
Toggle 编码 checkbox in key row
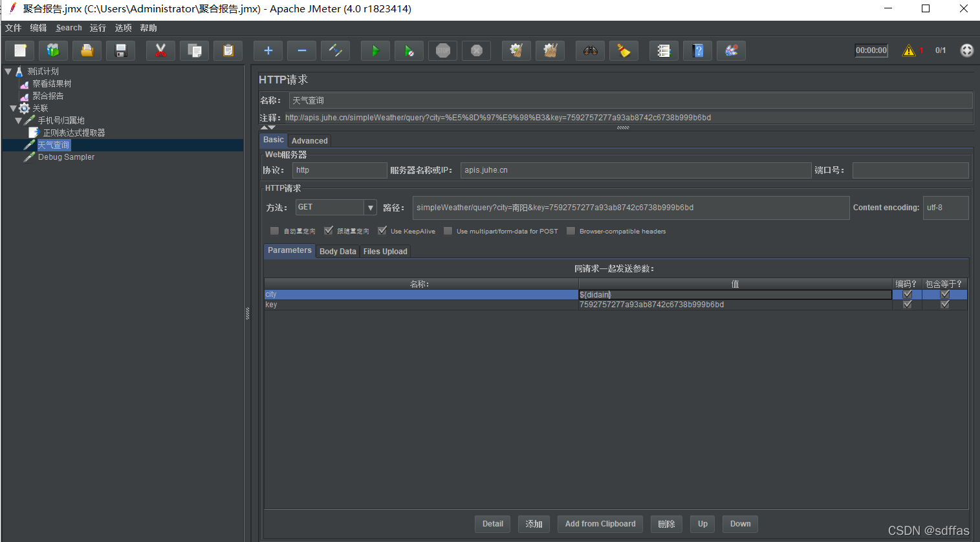pyautogui.click(x=908, y=305)
